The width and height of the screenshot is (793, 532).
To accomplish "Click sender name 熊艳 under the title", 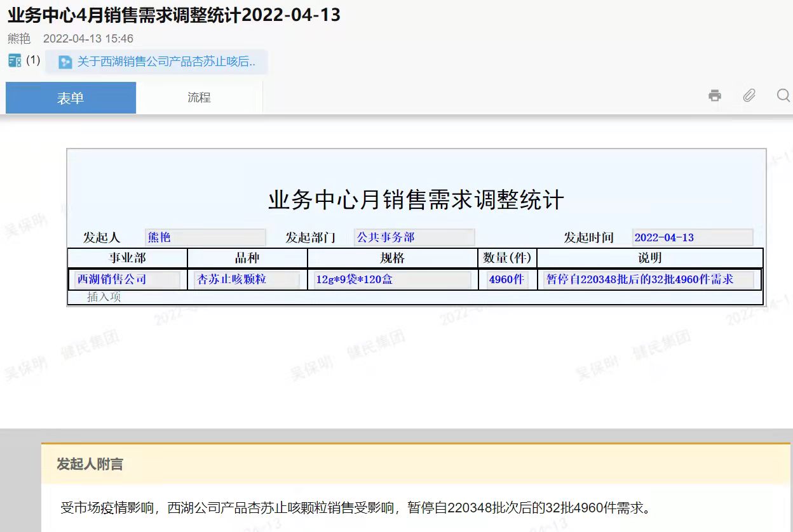I will coord(19,39).
